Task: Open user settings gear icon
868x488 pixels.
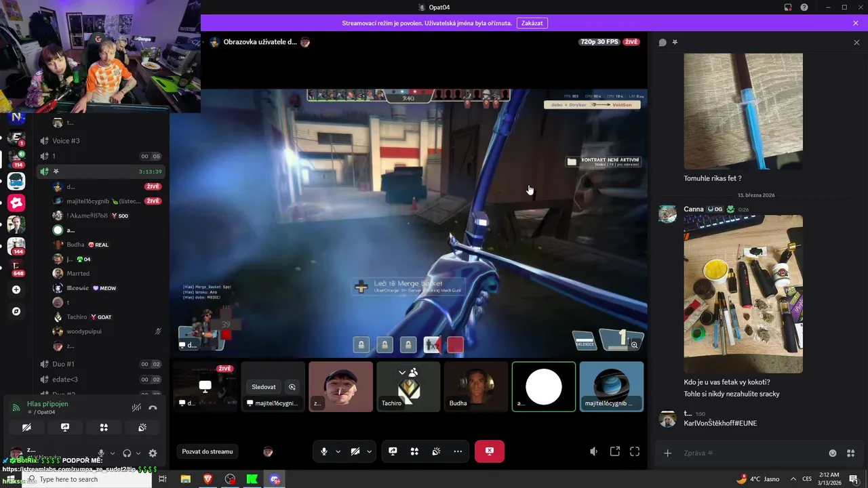Action: point(153,453)
